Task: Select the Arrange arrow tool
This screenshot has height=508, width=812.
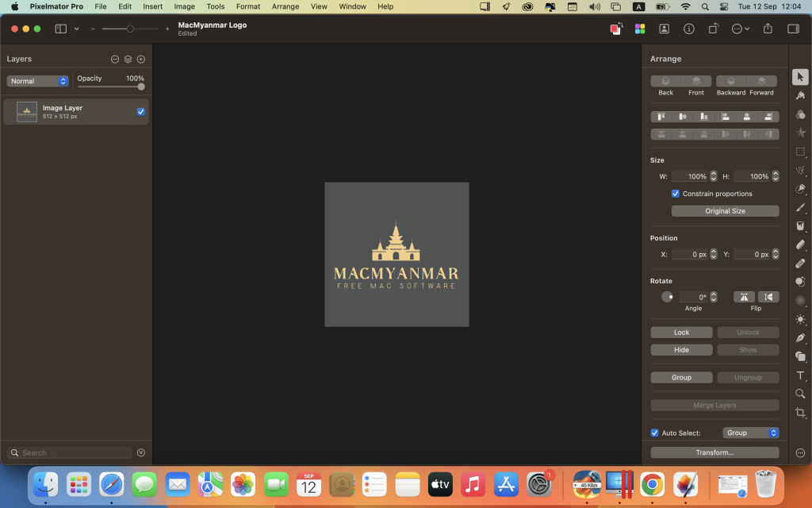Action: tap(800, 77)
